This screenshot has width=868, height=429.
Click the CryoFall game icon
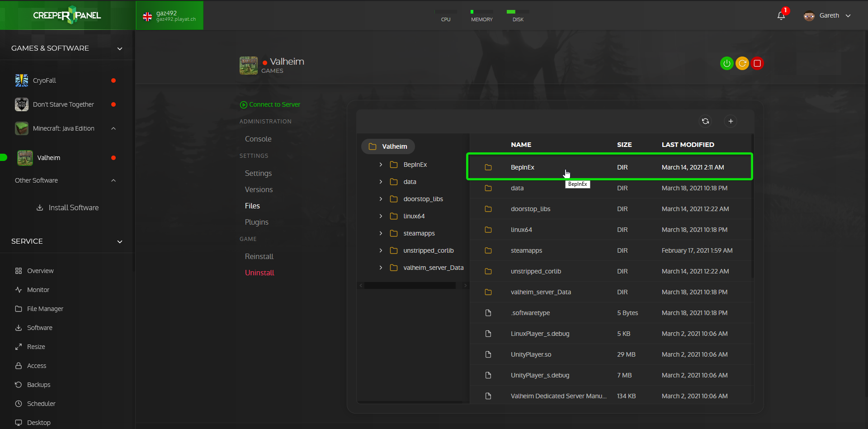click(22, 80)
